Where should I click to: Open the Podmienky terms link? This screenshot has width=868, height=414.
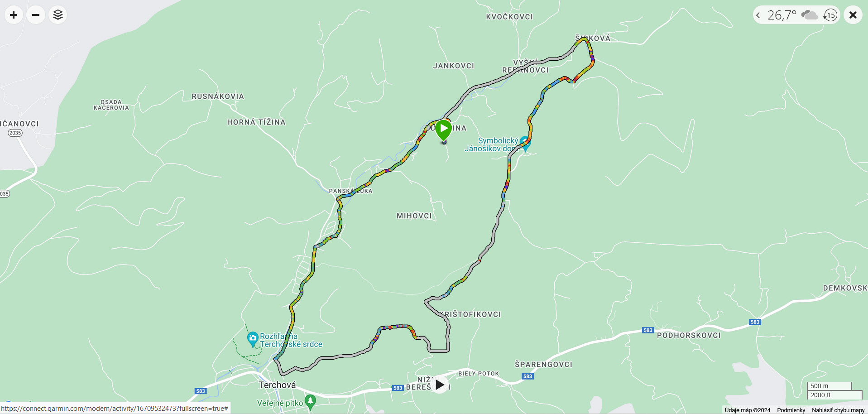tap(791, 410)
